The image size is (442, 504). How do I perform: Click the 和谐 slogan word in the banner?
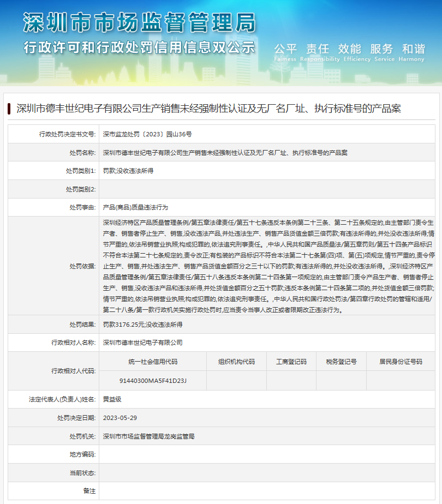[414, 49]
